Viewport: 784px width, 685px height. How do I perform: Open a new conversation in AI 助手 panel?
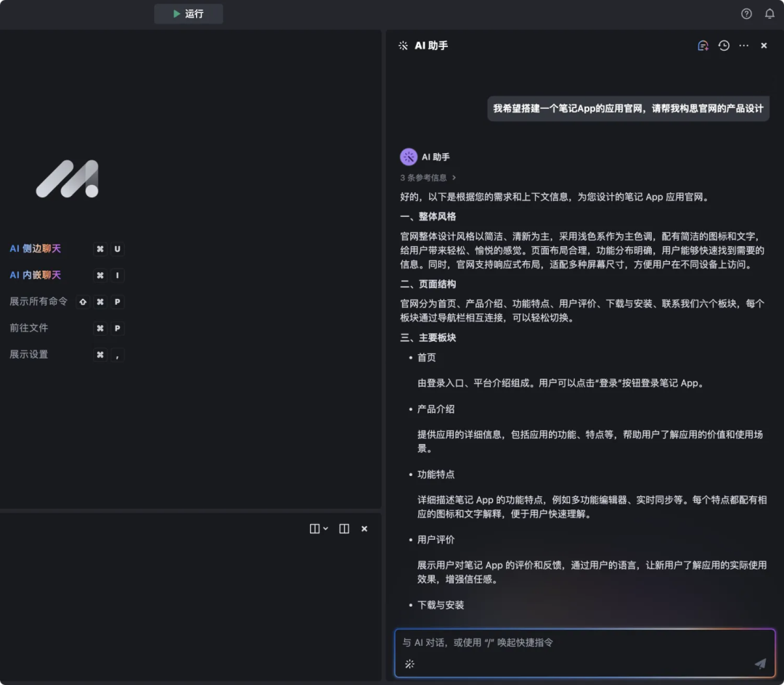click(702, 45)
